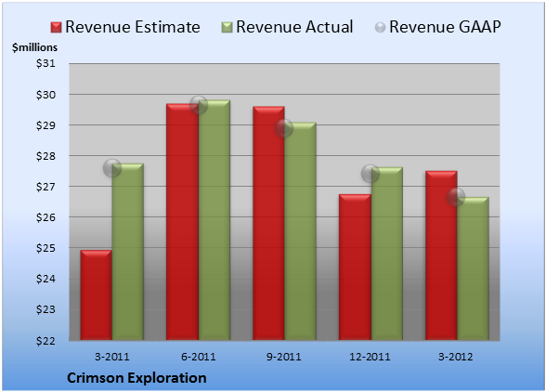Select the green actual bar for 9-2011
This screenshot has height=392, width=546.
(300, 231)
